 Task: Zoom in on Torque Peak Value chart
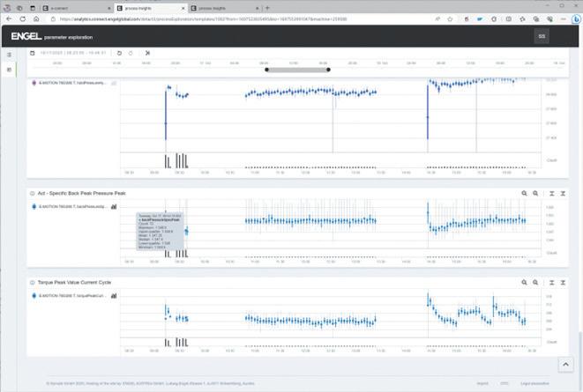[524, 283]
